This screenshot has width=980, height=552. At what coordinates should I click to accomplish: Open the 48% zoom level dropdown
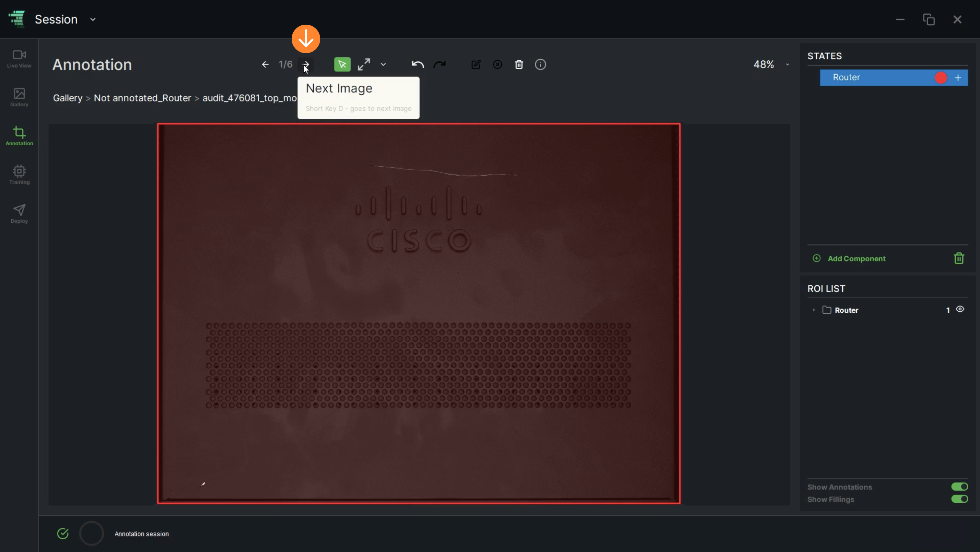point(771,65)
